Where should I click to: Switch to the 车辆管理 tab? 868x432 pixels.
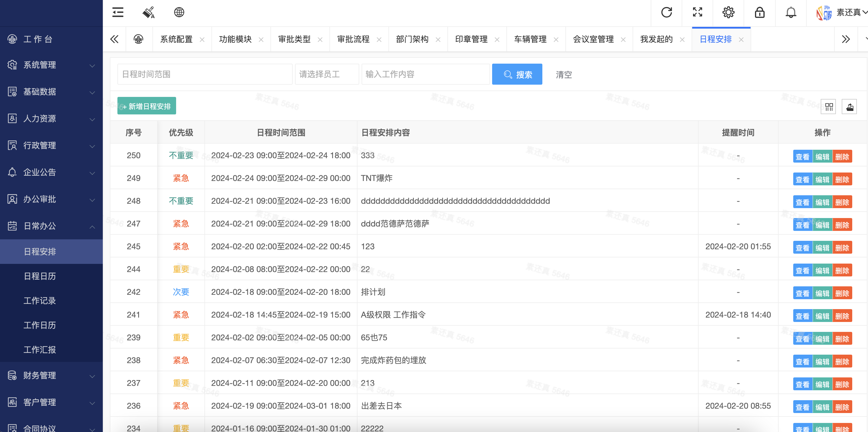point(530,39)
